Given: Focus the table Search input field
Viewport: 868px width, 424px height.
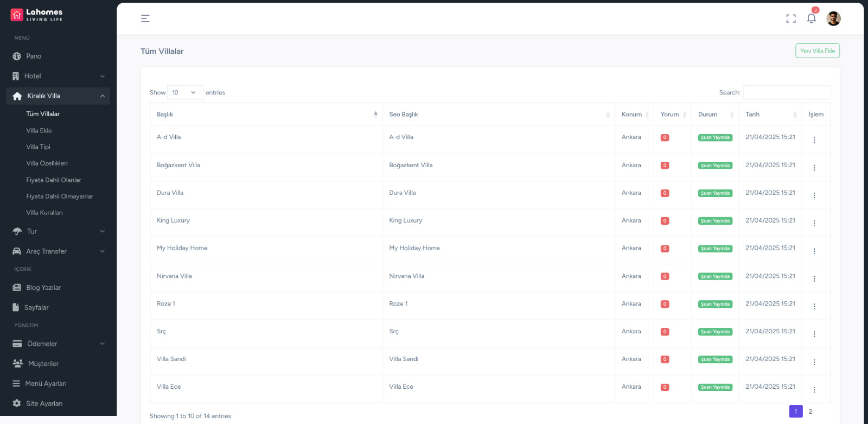Looking at the screenshot, I should [787, 92].
